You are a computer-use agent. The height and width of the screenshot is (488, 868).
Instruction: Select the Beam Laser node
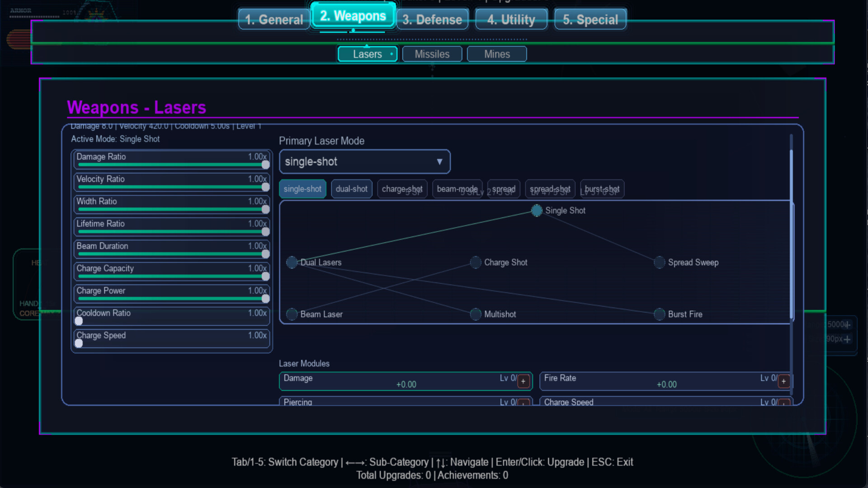[292, 314]
